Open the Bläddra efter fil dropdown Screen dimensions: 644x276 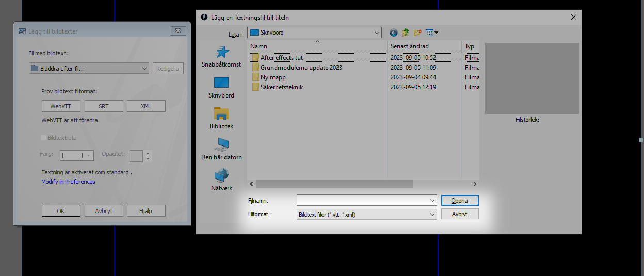point(144,68)
